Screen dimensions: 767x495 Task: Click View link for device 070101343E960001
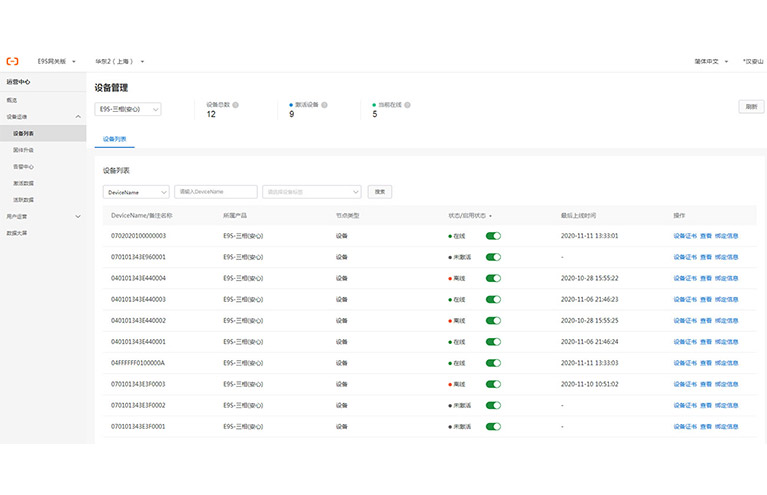(x=706, y=257)
